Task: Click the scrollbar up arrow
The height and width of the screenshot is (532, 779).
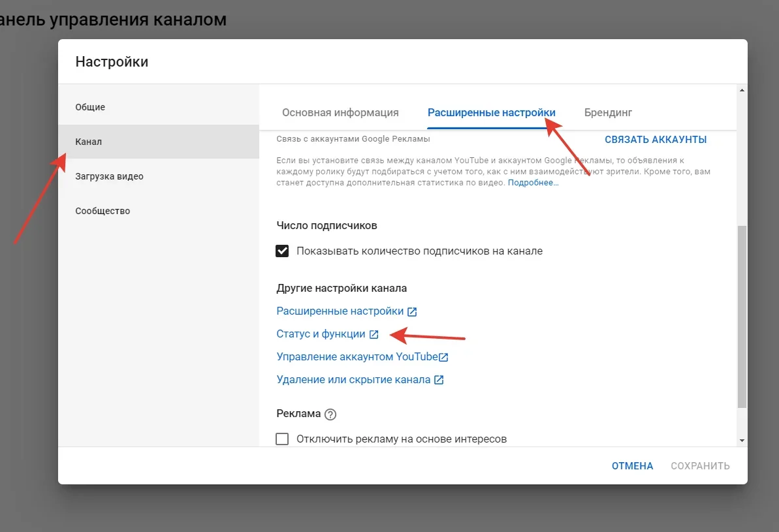Action: point(741,89)
